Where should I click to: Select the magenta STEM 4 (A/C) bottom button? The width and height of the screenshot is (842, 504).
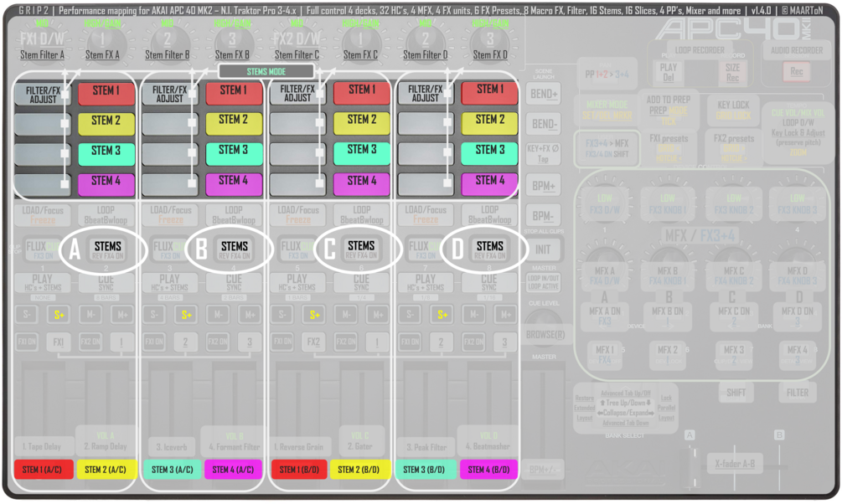tap(233, 469)
